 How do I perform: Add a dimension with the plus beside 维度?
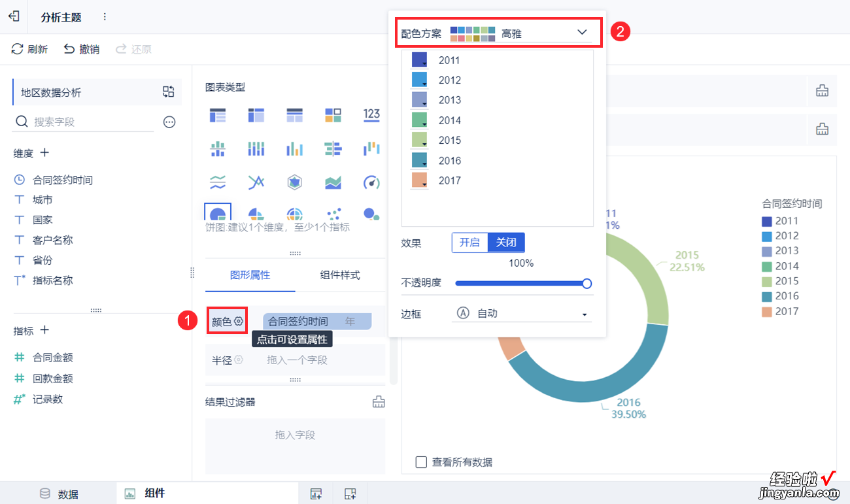[x=44, y=153]
